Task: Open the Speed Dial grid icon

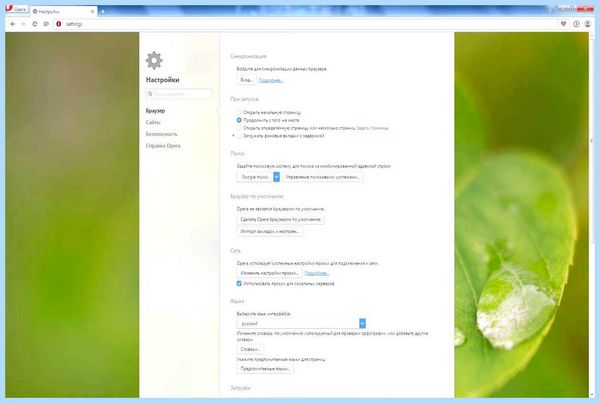Action: (x=46, y=24)
